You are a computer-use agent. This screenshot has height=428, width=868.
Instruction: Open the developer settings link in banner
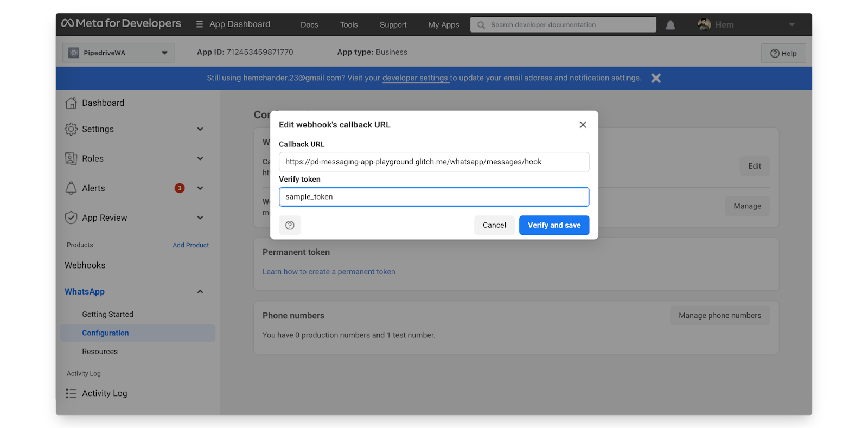pyautogui.click(x=415, y=78)
